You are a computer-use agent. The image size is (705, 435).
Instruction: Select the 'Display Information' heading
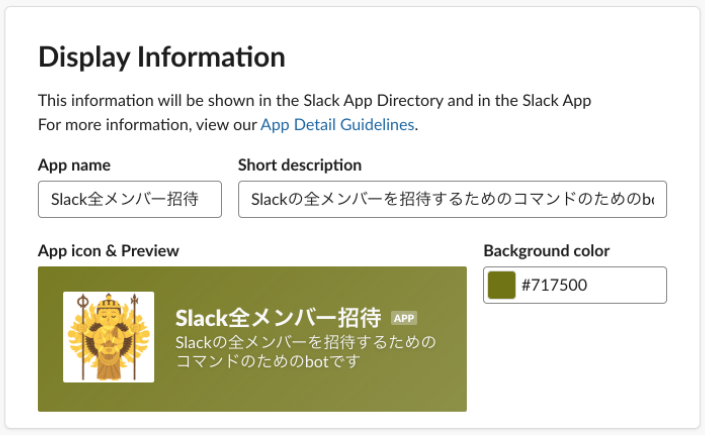[162, 57]
